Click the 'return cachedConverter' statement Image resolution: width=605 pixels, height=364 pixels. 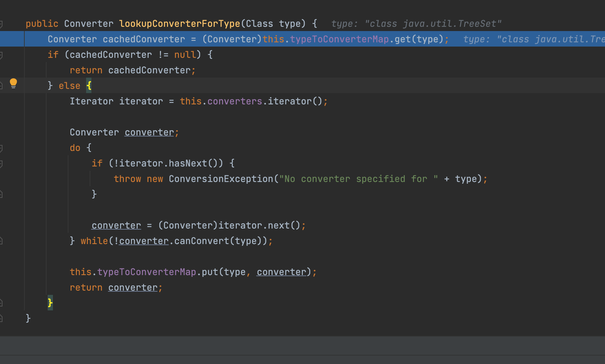[x=132, y=70]
